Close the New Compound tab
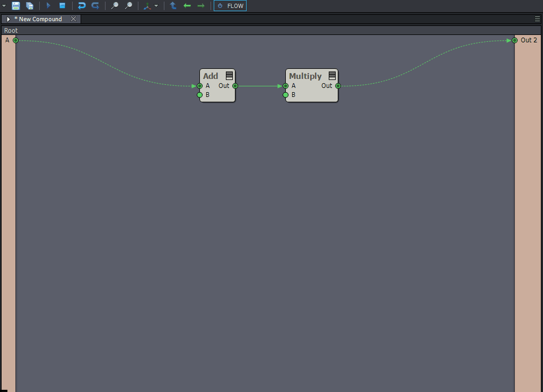Screen dimensions: 543x392 tap(73, 19)
